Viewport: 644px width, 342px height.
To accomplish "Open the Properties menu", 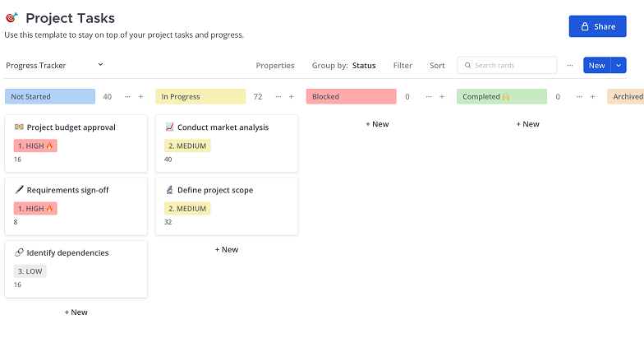I will [275, 66].
